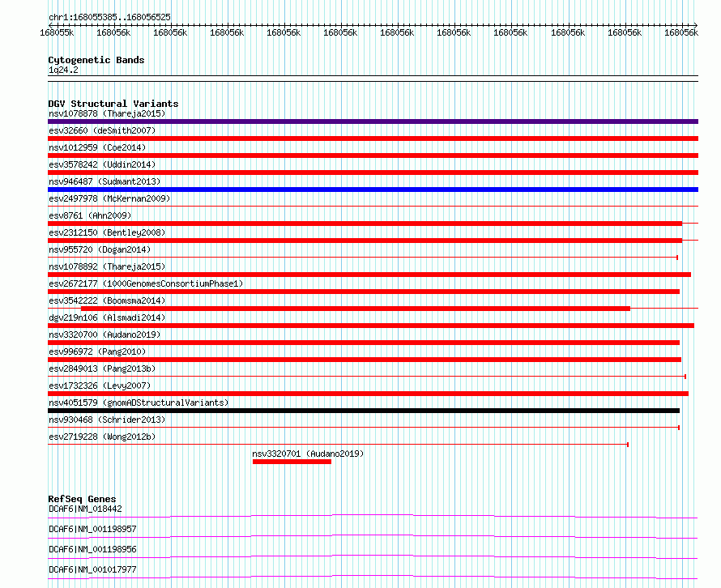The image size is (721, 588).
Task: Select variant label esv32660 (deSmith2007)
Action: 102,130
